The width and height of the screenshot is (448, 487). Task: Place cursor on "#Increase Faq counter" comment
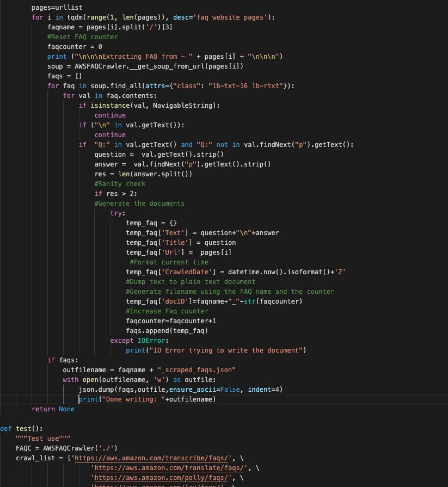167,311
